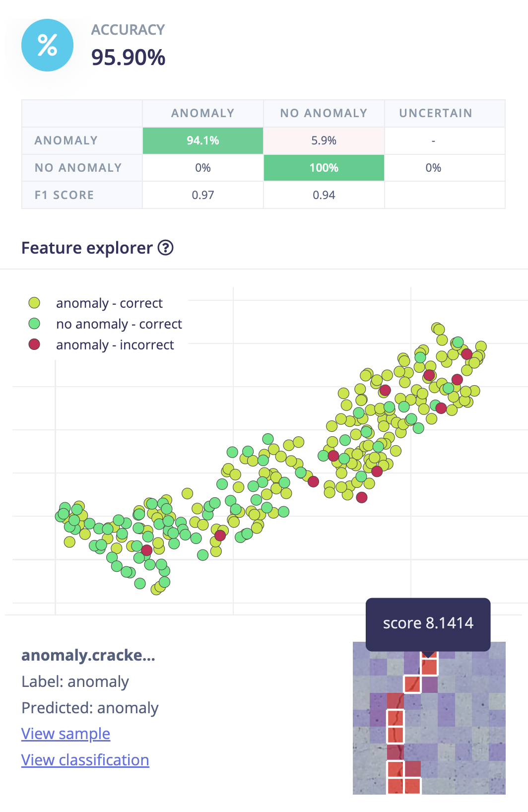Screen dimensions: 528x812
Task: Select the ANOMALY column header in the matrix
Action: click(x=202, y=113)
